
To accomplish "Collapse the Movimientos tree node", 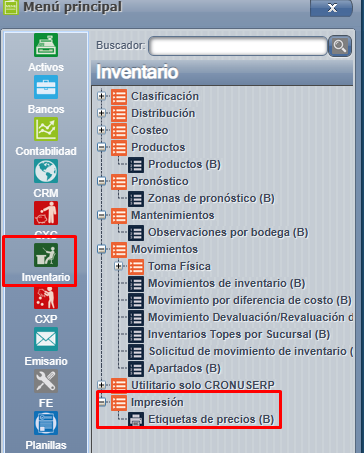I will tap(101, 249).
